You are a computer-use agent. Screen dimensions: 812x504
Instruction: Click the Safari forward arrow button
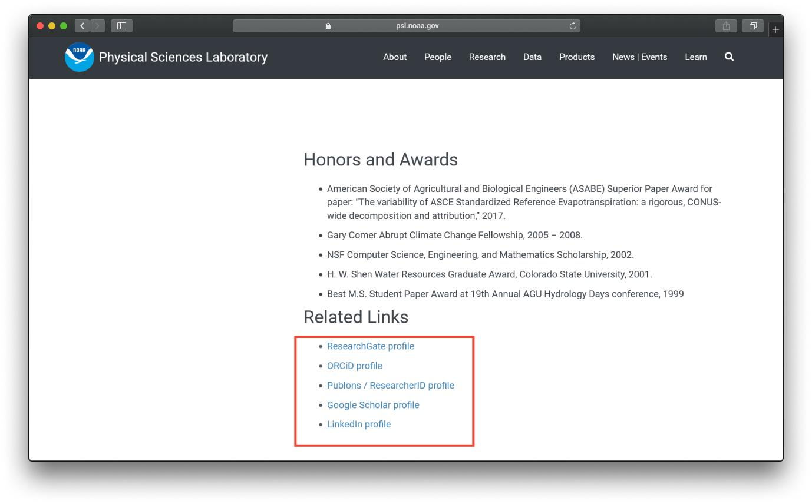pos(98,26)
